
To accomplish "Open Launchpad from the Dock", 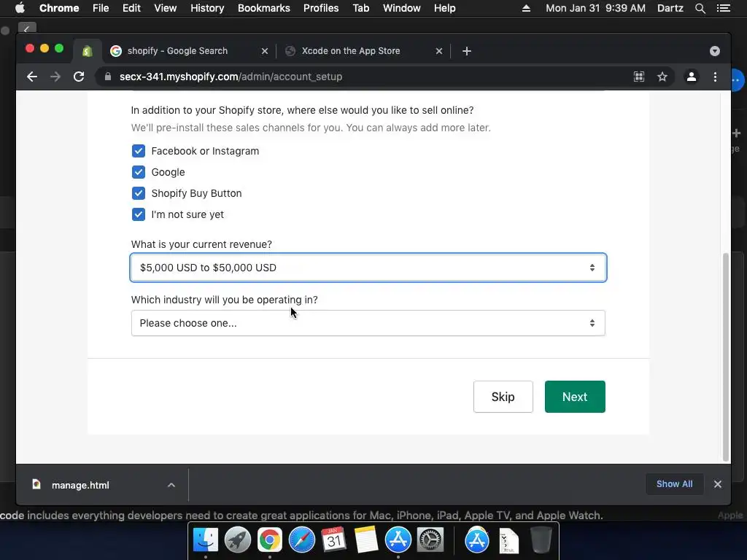I will point(238,540).
